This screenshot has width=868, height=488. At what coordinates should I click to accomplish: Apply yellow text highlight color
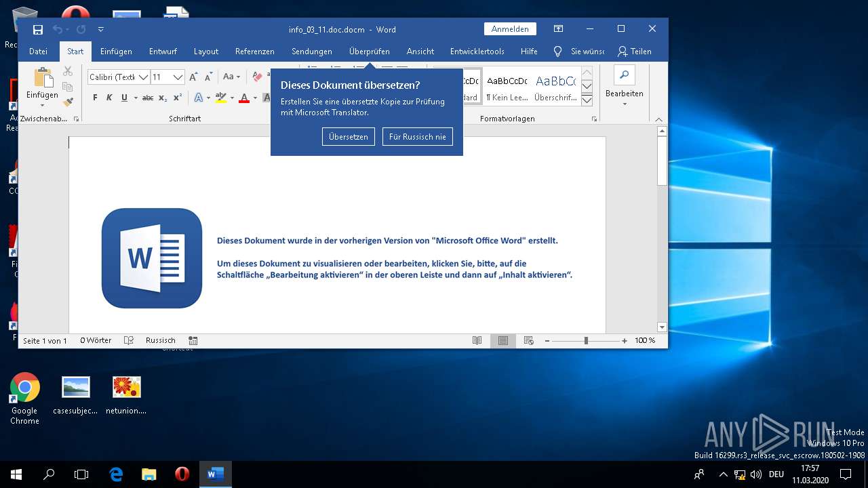pyautogui.click(x=220, y=98)
